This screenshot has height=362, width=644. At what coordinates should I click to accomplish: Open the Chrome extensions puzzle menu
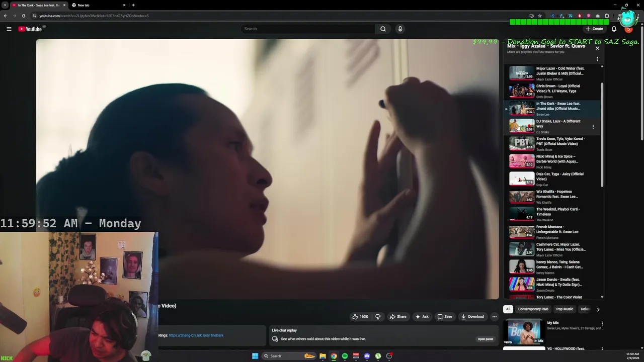click(606, 16)
